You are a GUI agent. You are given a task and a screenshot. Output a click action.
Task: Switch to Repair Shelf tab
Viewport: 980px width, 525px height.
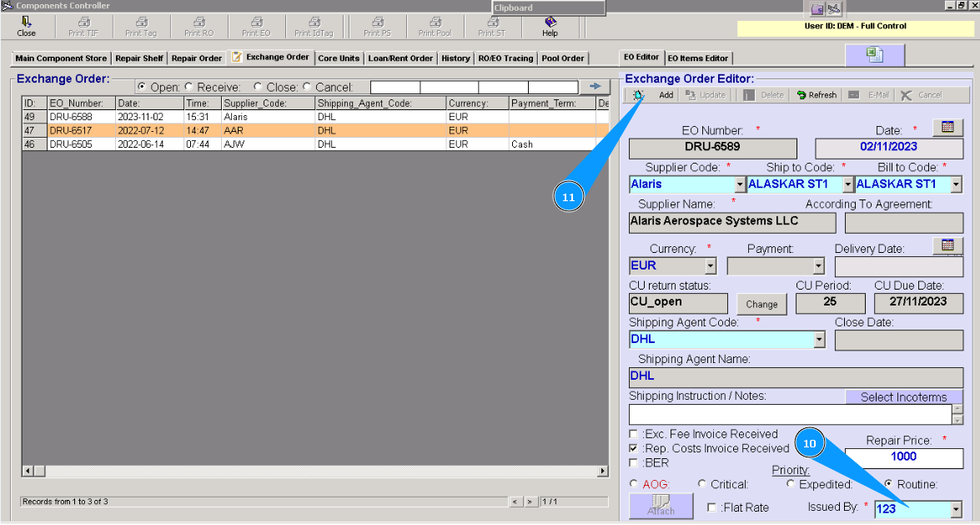pyautogui.click(x=139, y=58)
